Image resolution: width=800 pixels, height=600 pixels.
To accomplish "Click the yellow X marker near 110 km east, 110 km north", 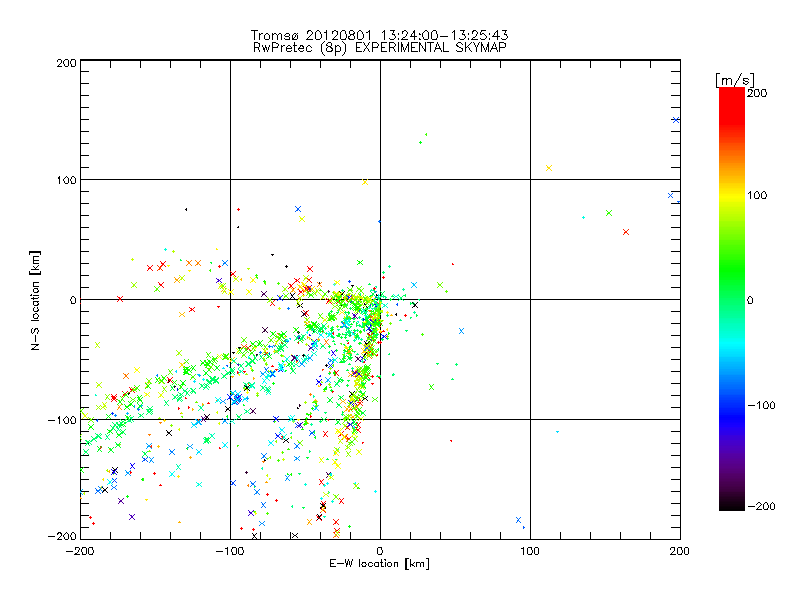I will click(x=549, y=168).
